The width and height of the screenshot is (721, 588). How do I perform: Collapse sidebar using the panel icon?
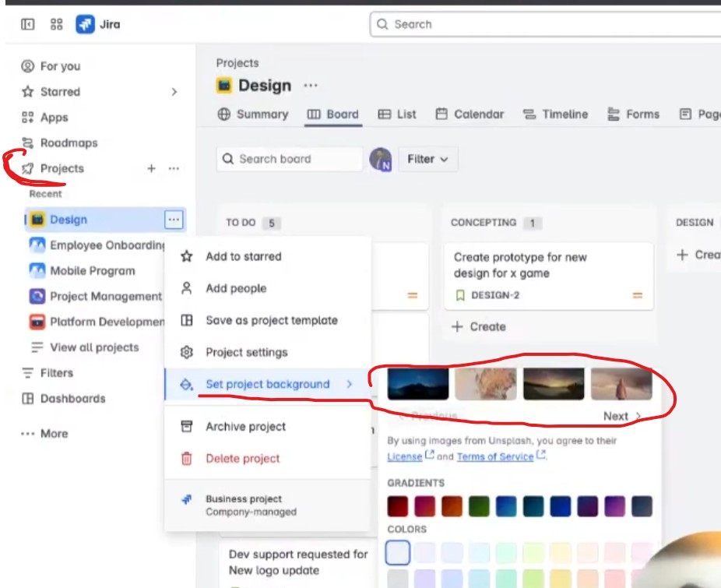[x=27, y=24]
